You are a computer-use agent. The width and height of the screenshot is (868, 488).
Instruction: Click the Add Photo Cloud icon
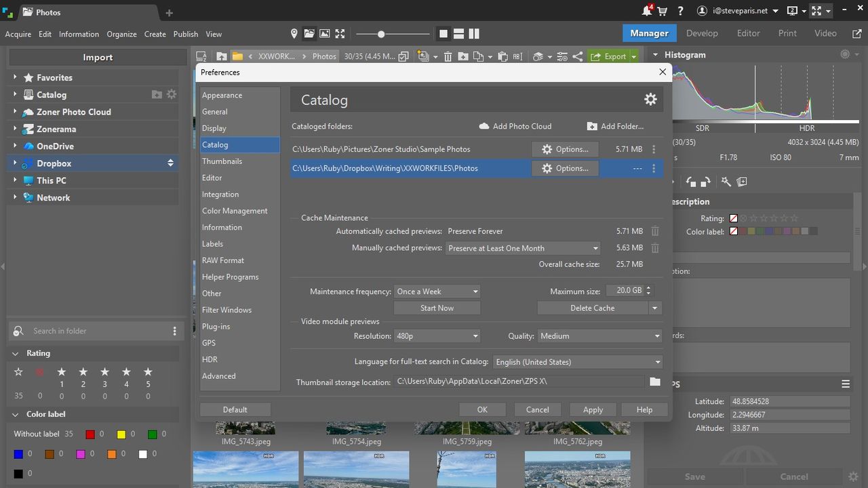484,126
